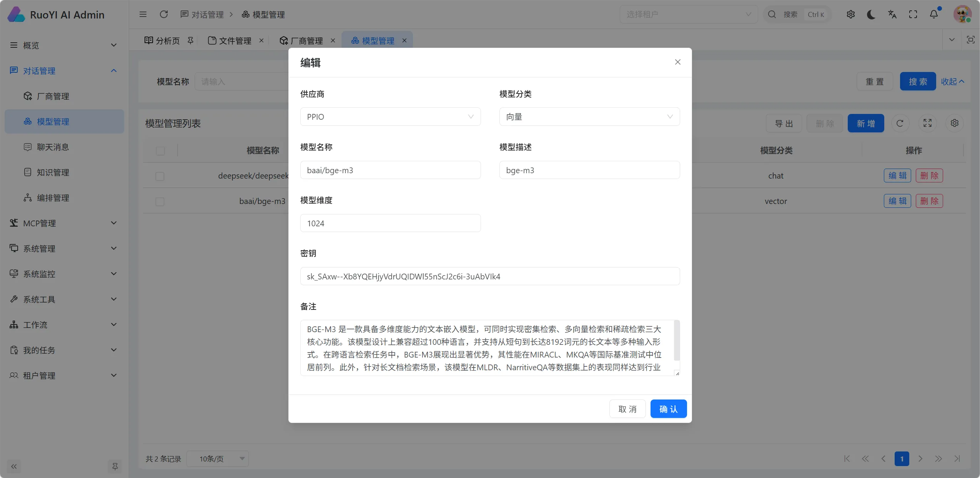The image size is (980, 478).
Task: Check the row checkbox for deepseek model
Action: point(160,176)
